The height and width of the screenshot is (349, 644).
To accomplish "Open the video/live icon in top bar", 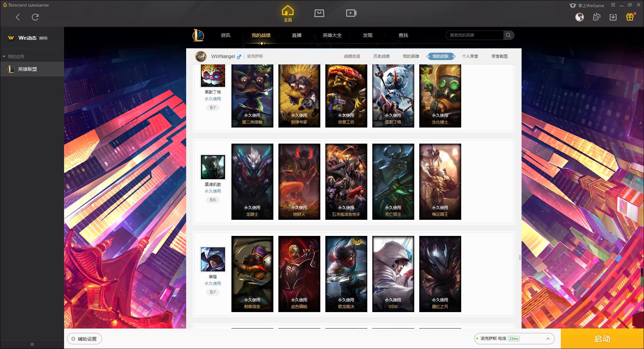I will pyautogui.click(x=351, y=13).
